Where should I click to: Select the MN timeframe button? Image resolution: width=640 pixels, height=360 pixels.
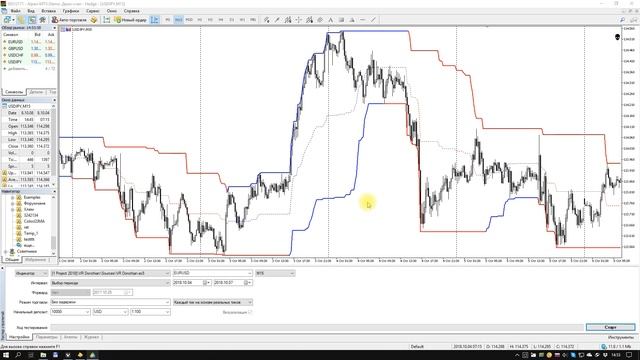(253, 20)
